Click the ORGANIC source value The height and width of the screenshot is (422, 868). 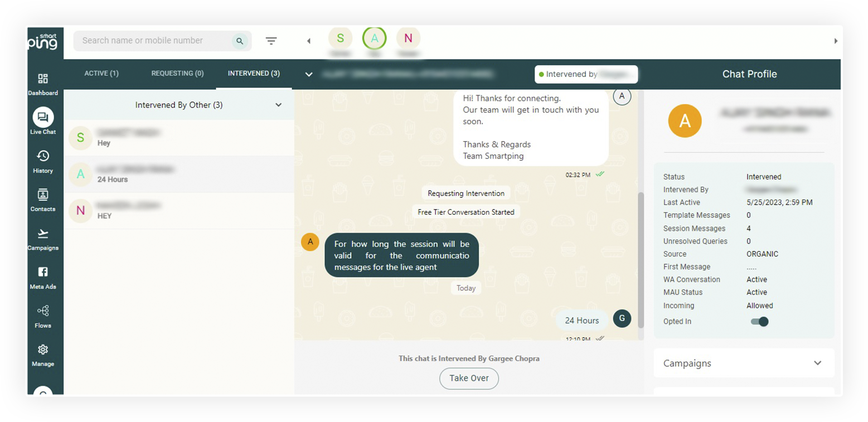(x=762, y=254)
